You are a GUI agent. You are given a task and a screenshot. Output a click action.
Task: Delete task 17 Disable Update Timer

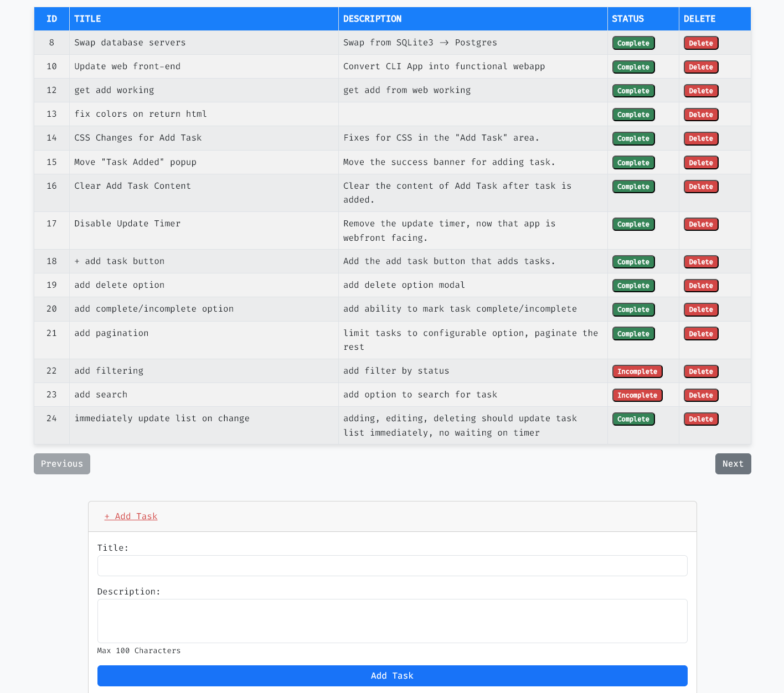pos(701,224)
